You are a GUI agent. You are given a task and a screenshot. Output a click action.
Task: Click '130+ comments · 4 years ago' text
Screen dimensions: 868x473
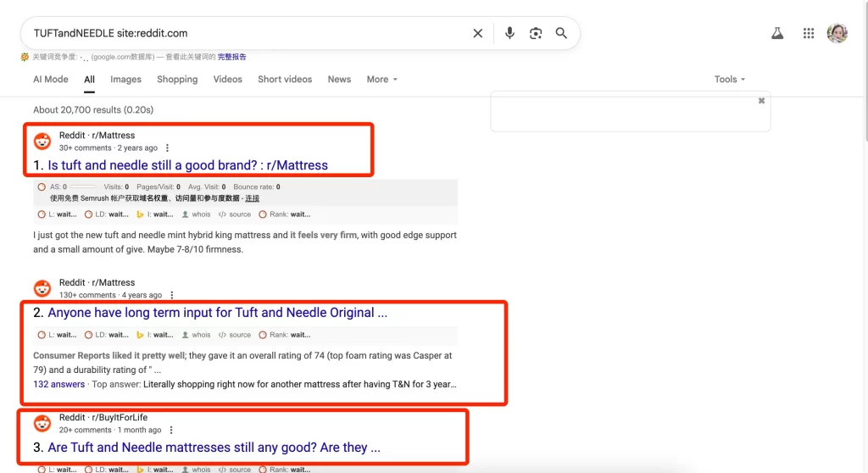[x=110, y=295]
